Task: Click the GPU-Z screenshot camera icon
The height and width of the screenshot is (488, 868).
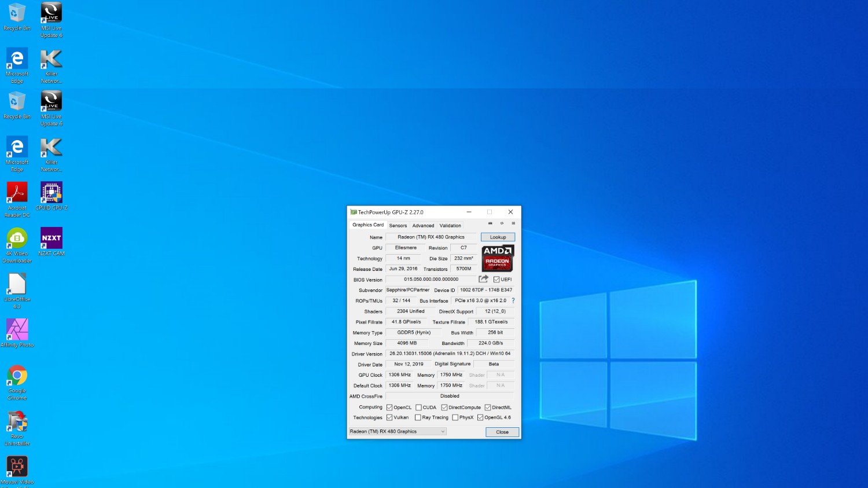Action: coord(490,223)
